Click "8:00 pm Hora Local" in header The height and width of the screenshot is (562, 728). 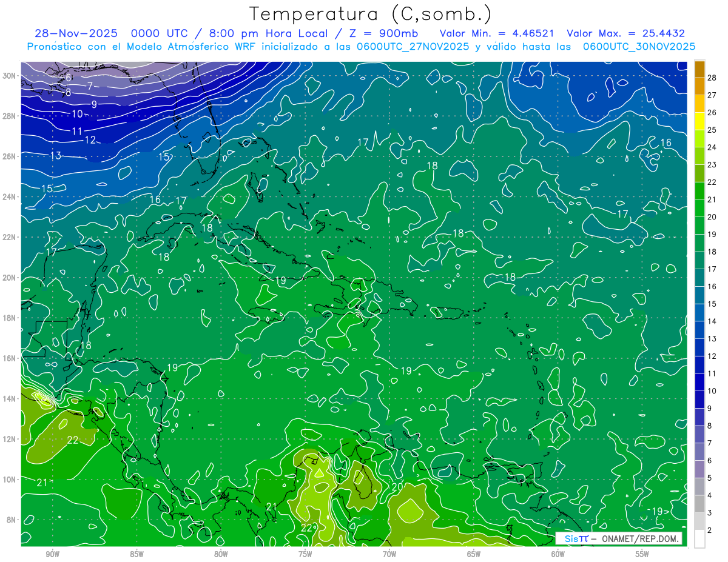coord(269,33)
